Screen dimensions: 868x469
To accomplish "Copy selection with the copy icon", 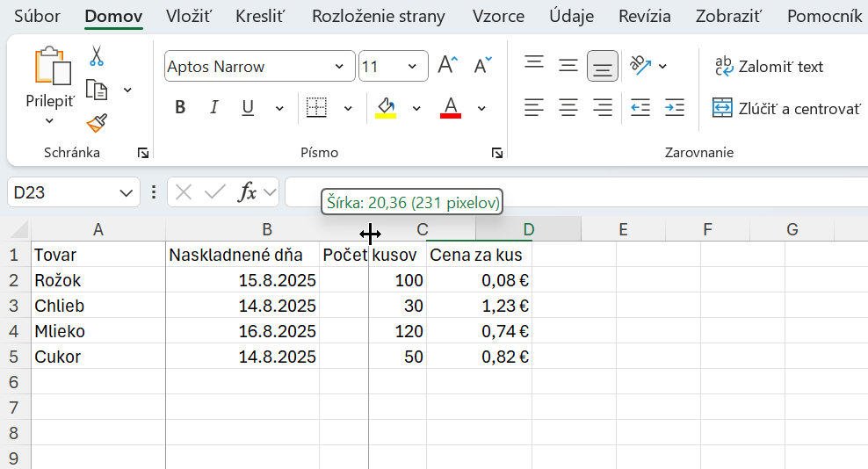I will click(97, 90).
